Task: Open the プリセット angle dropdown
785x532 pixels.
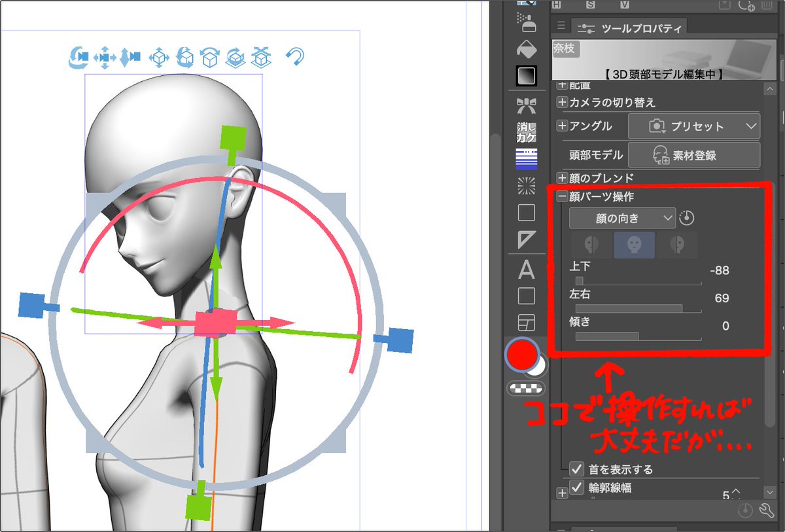Action: (694, 126)
